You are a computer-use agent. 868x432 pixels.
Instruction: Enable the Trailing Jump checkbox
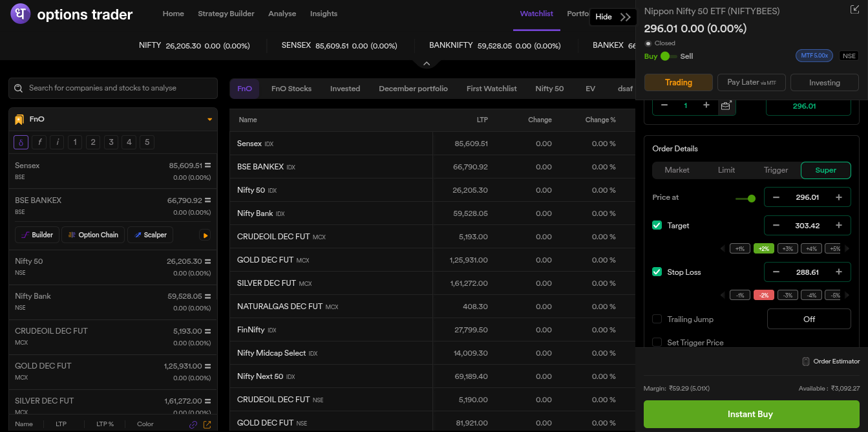click(x=657, y=319)
